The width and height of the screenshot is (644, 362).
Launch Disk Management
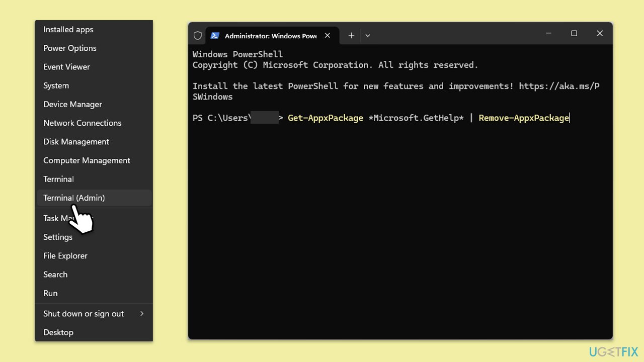(94, 142)
